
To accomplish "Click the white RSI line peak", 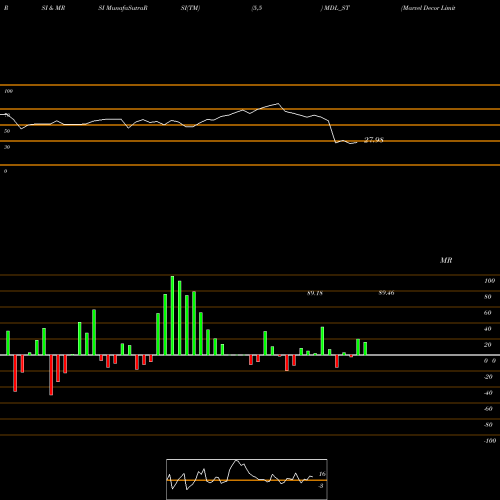I will coord(278,104).
